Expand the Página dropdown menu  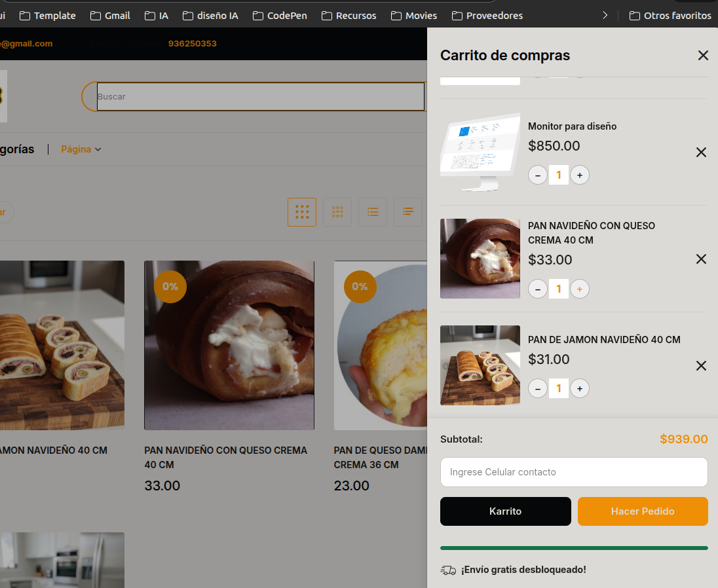click(x=81, y=149)
